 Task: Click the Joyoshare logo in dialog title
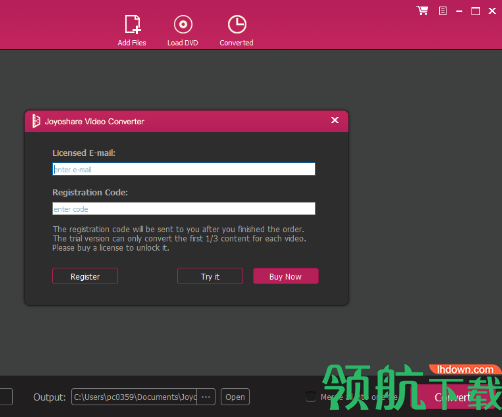point(36,121)
